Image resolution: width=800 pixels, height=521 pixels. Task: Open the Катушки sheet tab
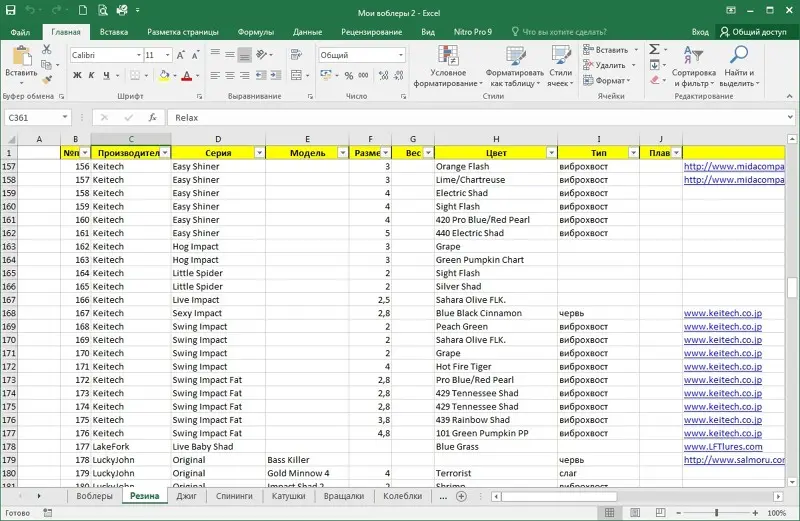point(289,496)
